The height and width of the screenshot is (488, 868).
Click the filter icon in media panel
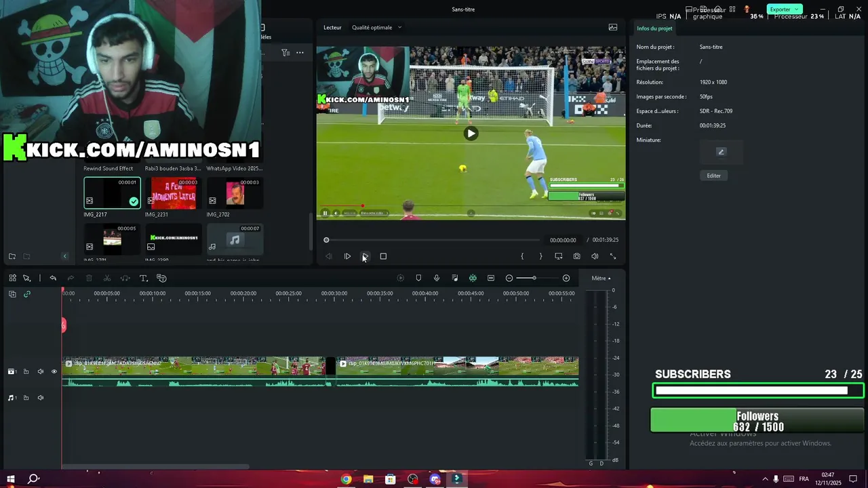pos(285,52)
